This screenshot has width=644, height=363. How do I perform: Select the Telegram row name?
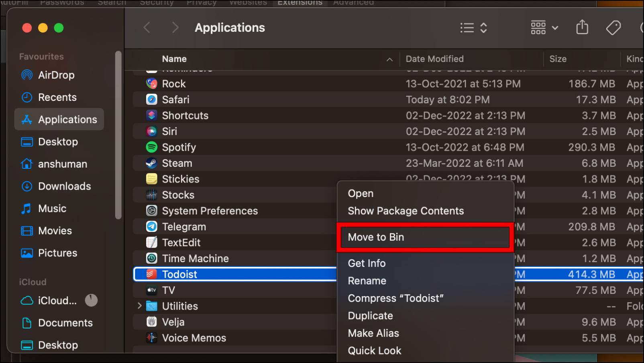click(184, 227)
